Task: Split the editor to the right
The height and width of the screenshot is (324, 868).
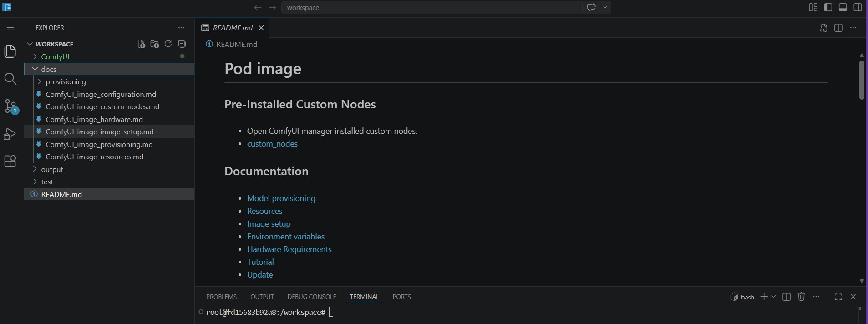Action: pyautogui.click(x=838, y=28)
